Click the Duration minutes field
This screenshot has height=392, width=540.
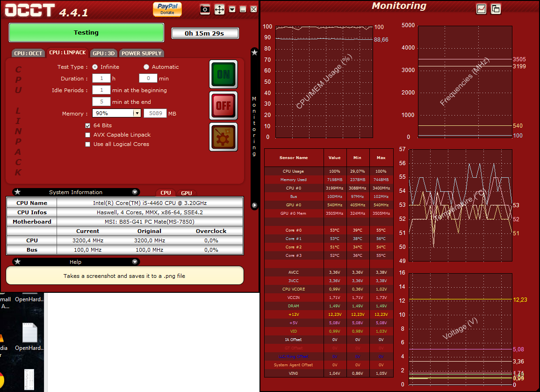[148, 79]
